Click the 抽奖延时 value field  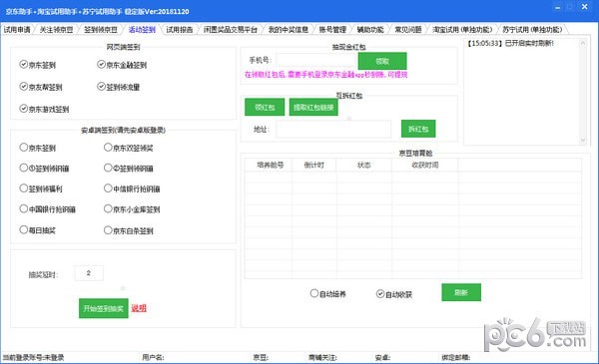(89, 273)
